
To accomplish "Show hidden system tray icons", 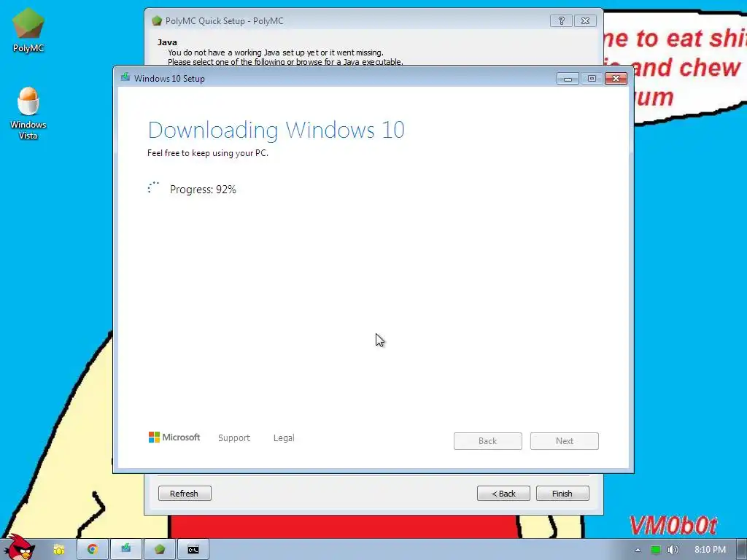I will tap(638, 550).
